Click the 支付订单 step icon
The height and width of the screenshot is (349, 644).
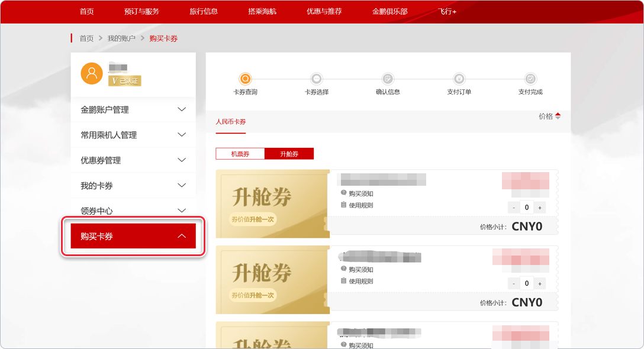click(459, 79)
